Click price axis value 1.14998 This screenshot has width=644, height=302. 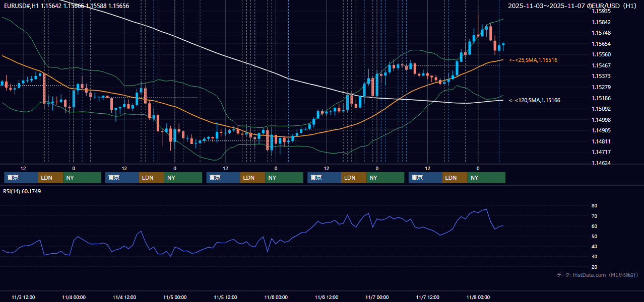[601, 120]
